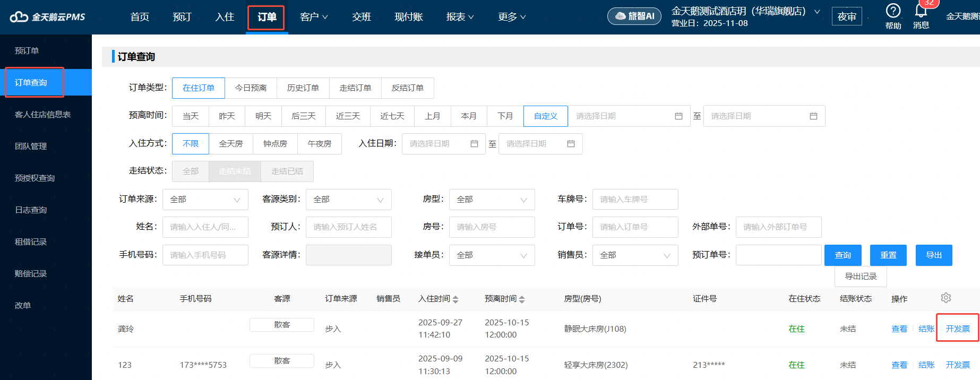
Task: Sort by 预离时间 column arrows
Action: (x=522, y=299)
